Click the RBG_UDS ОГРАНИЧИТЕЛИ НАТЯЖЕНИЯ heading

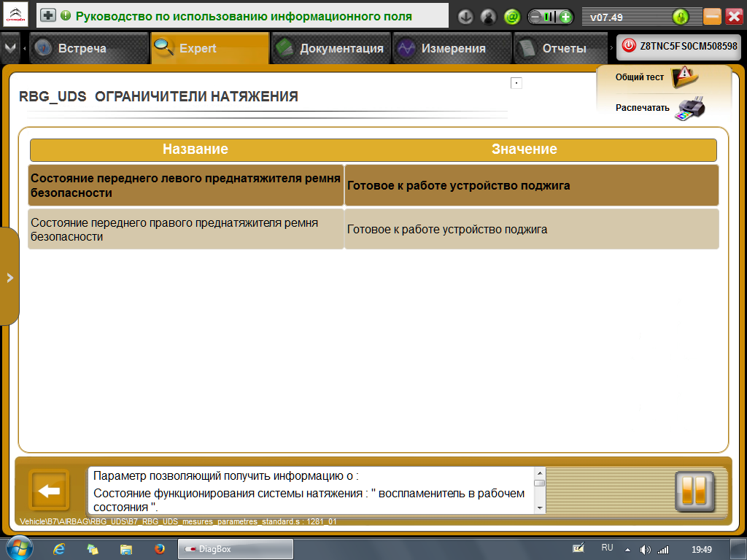(158, 96)
